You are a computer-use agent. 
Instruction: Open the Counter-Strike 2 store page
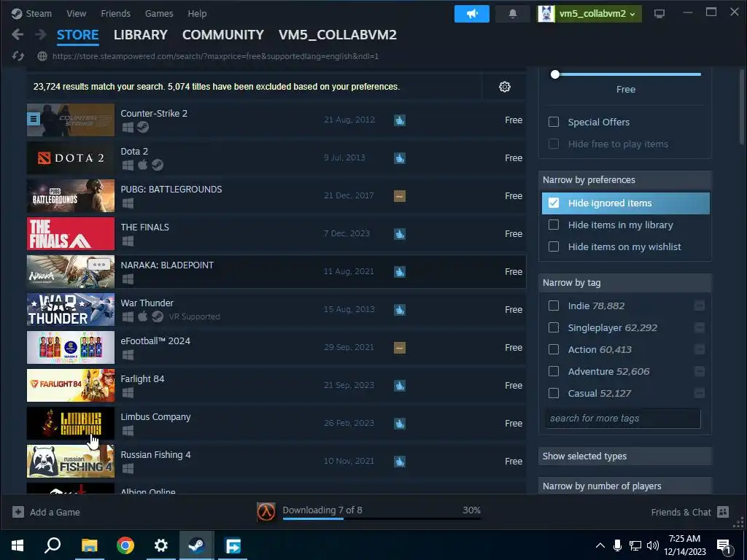(x=276, y=120)
